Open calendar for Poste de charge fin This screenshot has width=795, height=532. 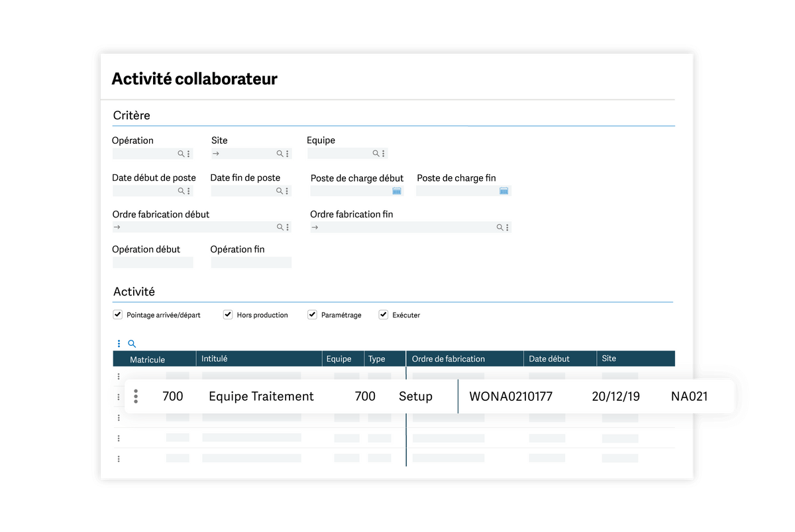pyautogui.click(x=503, y=191)
